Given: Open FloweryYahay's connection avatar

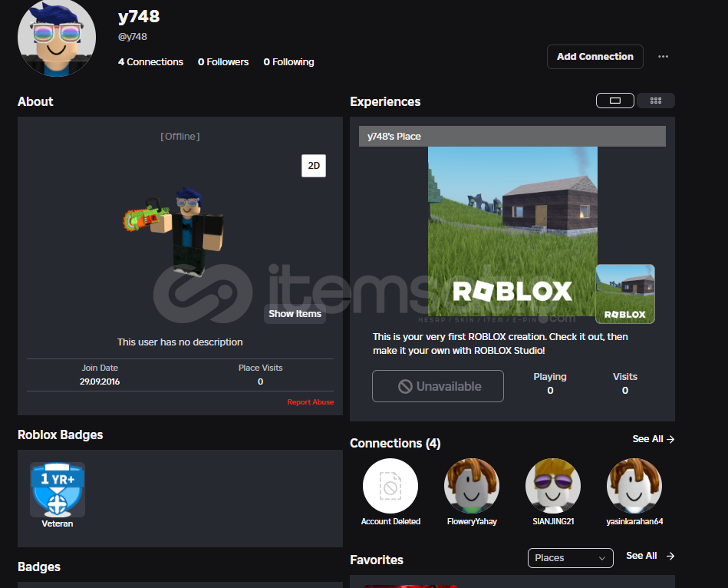Looking at the screenshot, I should tap(472, 486).
